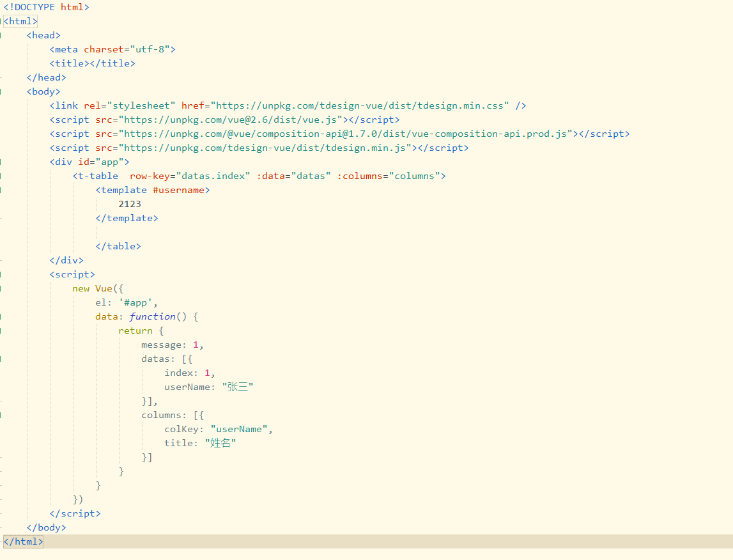
Task: Click the row-key="datas.index" attribute
Action: pos(190,176)
